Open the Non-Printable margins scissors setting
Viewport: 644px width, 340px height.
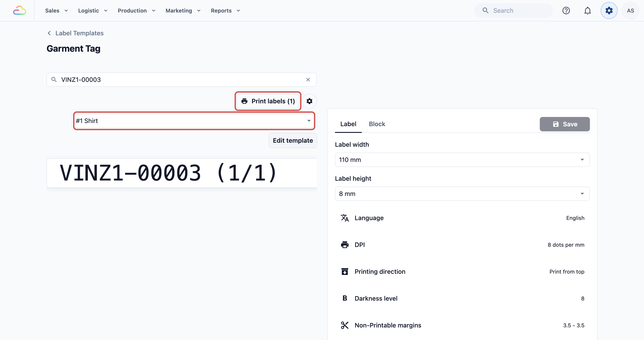pyautogui.click(x=462, y=325)
